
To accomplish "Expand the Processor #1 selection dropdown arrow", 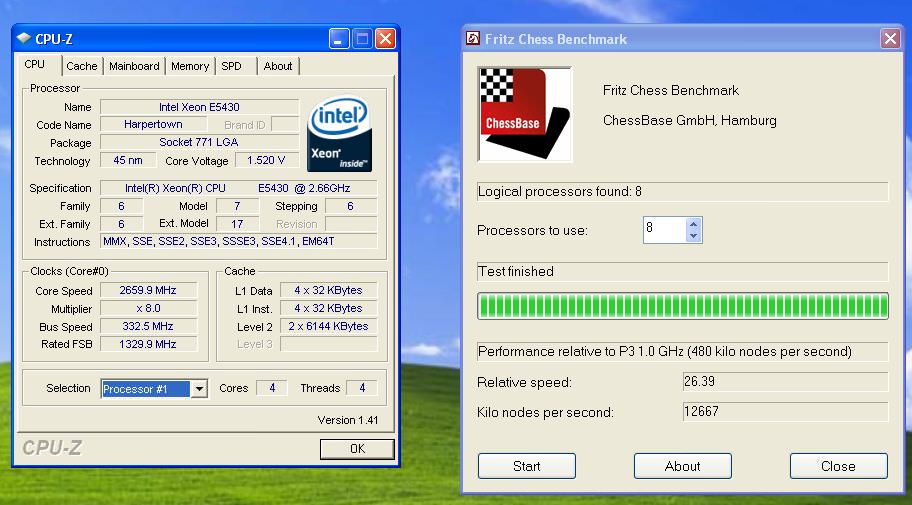I will (199, 389).
